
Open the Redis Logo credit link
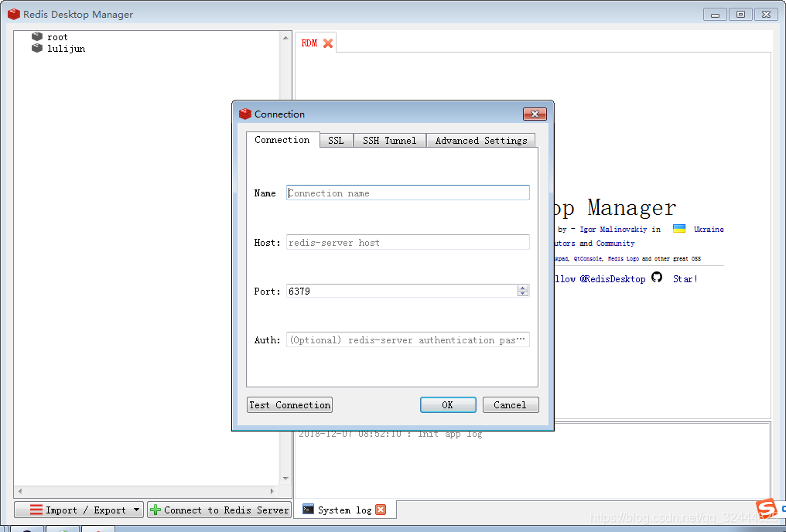pyautogui.click(x=623, y=259)
